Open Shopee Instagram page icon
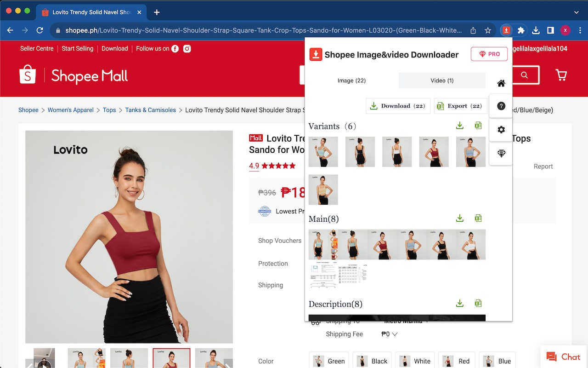Image resolution: width=588 pixels, height=368 pixels. coord(187,49)
